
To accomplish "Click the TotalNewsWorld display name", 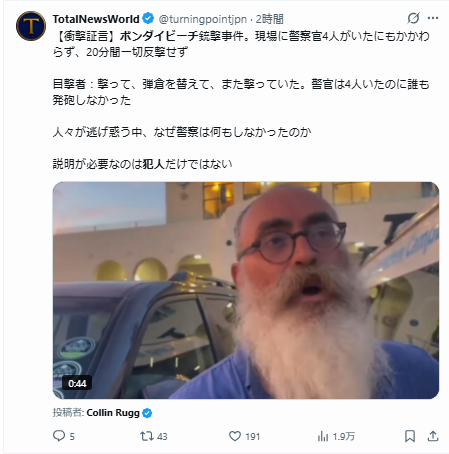I will click(96, 19).
